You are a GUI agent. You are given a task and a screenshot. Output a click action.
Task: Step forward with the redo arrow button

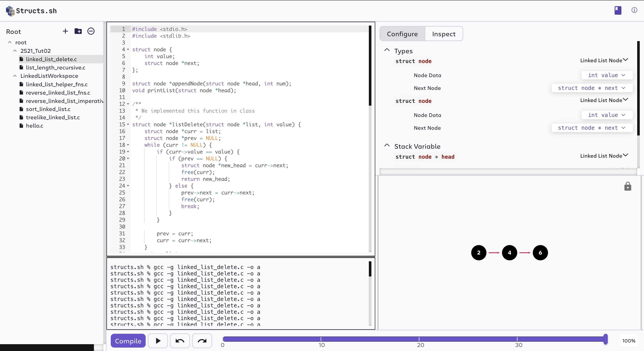tap(202, 341)
